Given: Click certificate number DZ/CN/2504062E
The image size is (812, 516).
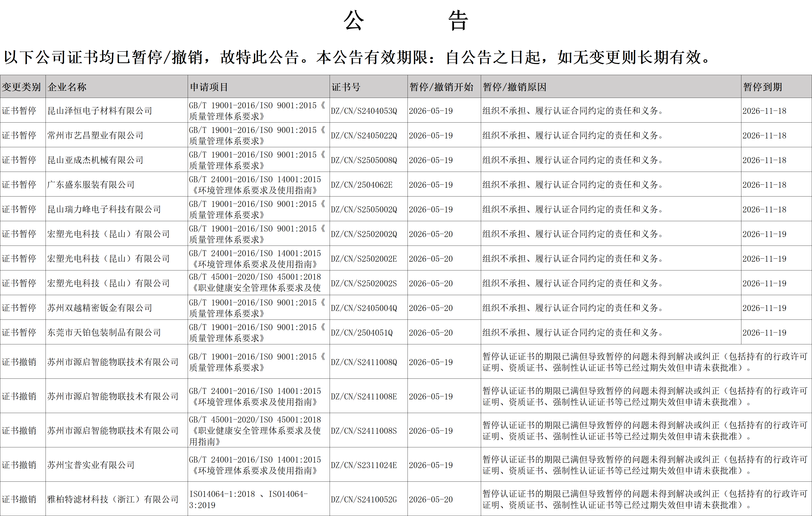Looking at the screenshot, I should click(x=362, y=185).
